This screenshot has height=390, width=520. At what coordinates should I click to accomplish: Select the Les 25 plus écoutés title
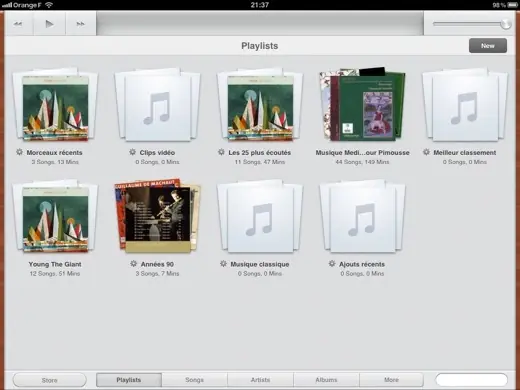pyautogui.click(x=260, y=153)
